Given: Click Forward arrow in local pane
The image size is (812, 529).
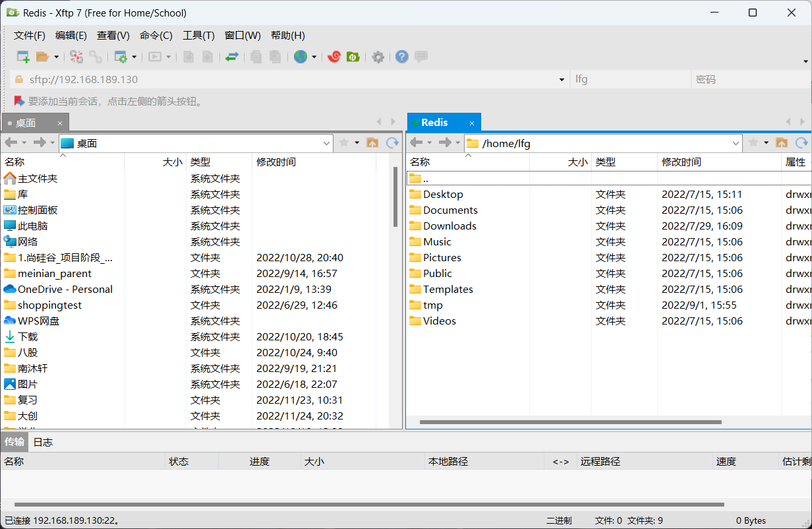Looking at the screenshot, I should tap(39, 142).
